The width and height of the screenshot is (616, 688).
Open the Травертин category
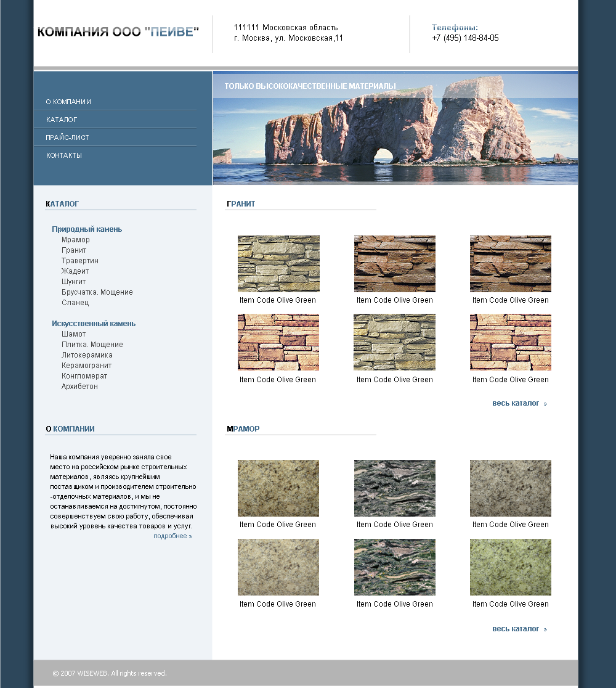click(80, 261)
